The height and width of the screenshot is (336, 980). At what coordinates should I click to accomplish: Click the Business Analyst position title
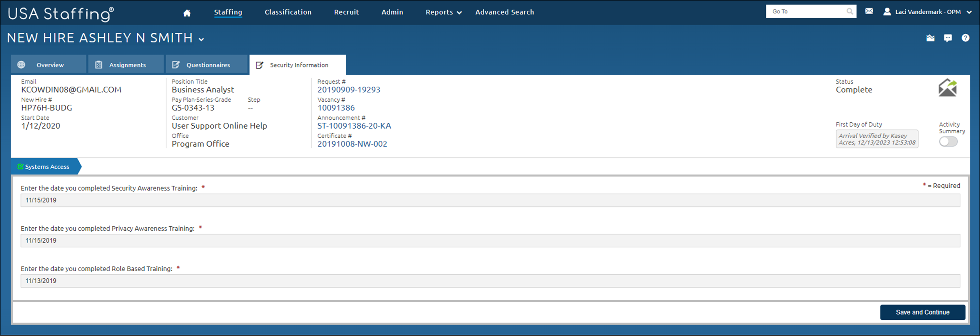203,90
